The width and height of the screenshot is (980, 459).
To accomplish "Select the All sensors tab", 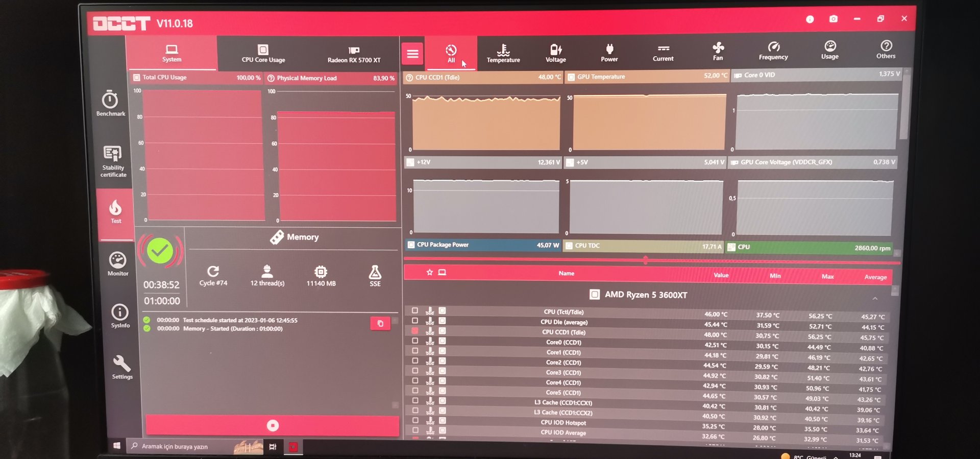I will [451, 53].
